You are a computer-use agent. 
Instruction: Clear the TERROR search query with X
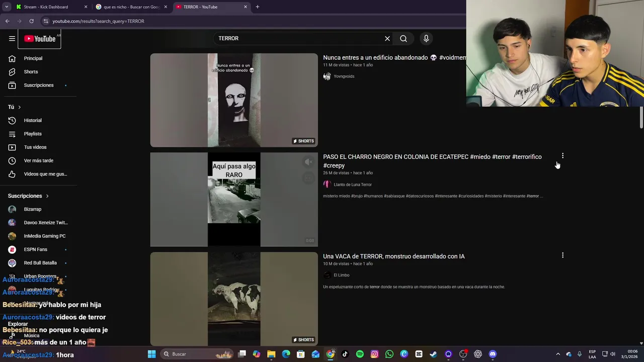click(x=387, y=39)
